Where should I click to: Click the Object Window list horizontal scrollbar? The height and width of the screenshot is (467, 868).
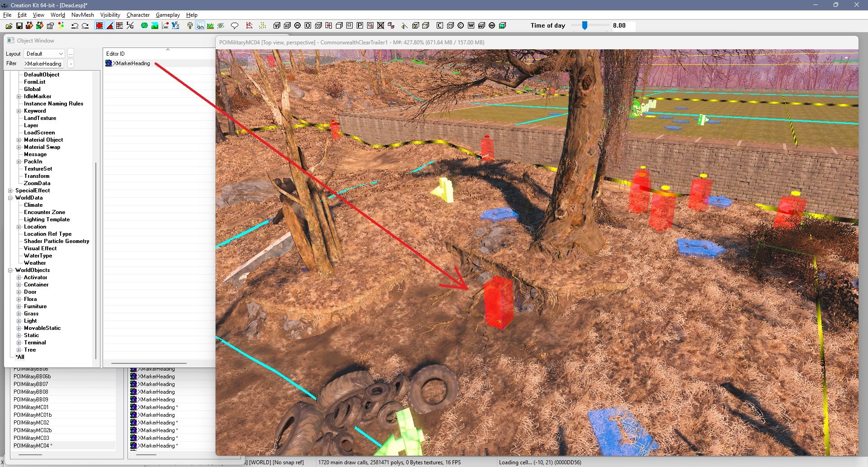pos(149,363)
